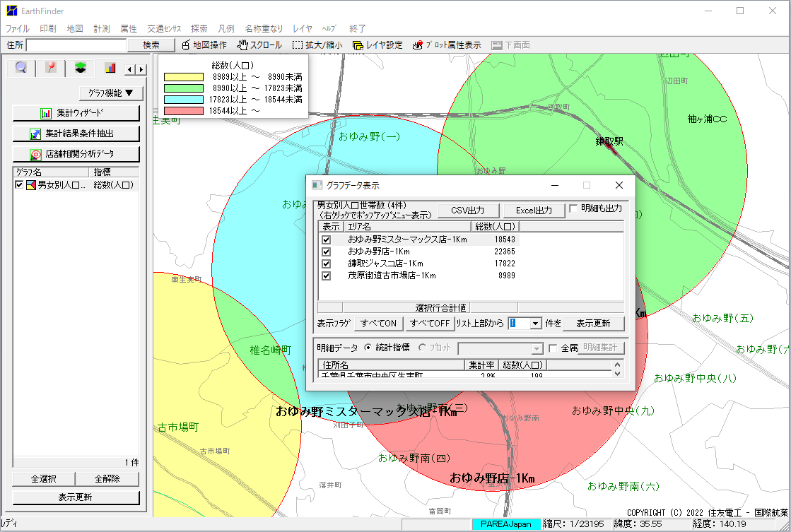The height and width of the screenshot is (532, 791).
Task: Click the PAREAJapan status bar entry
Action: pos(506,524)
